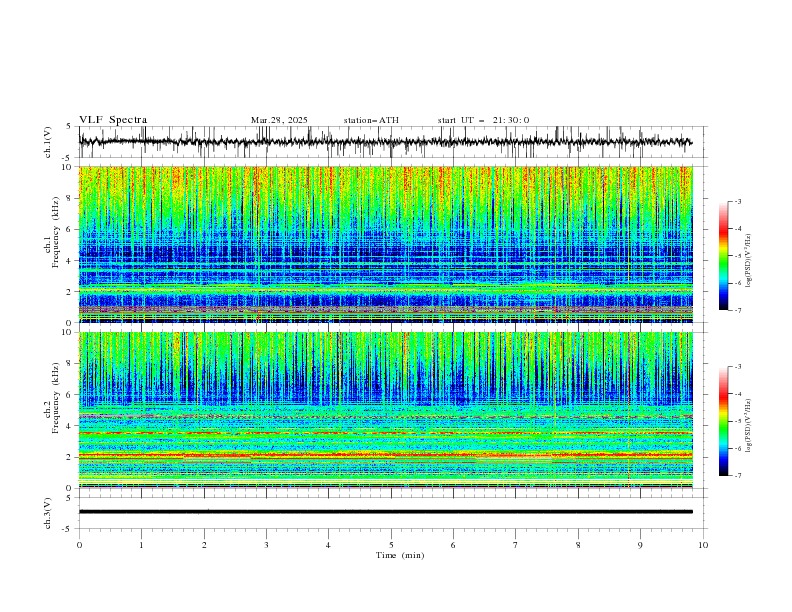Click ch.1 colorbar 'log(PSD)(V²/Hz)' label
The height and width of the screenshot is (612, 792).
[x=748, y=261]
